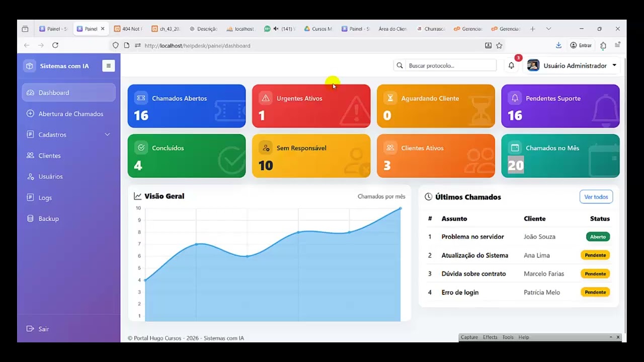This screenshot has height=362, width=644.
Task: Open the Clientes Ativos card
Action: click(x=436, y=156)
